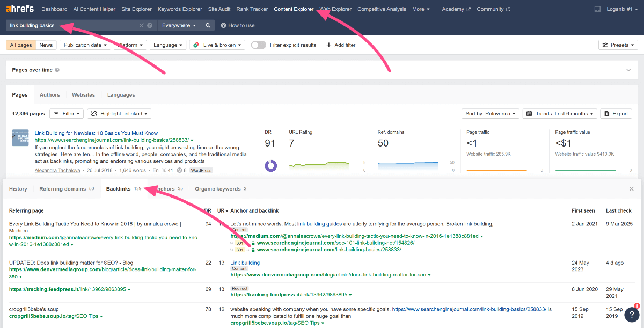
Task: Click the Export download icon
Action: pos(606,114)
